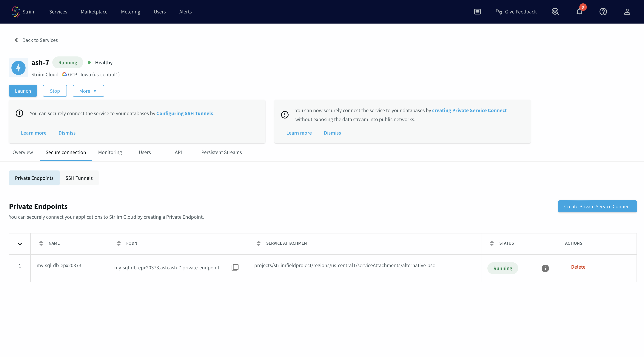Open the documentation icon in the top bar
This screenshot has height=357, width=644.
tap(477, 12)
